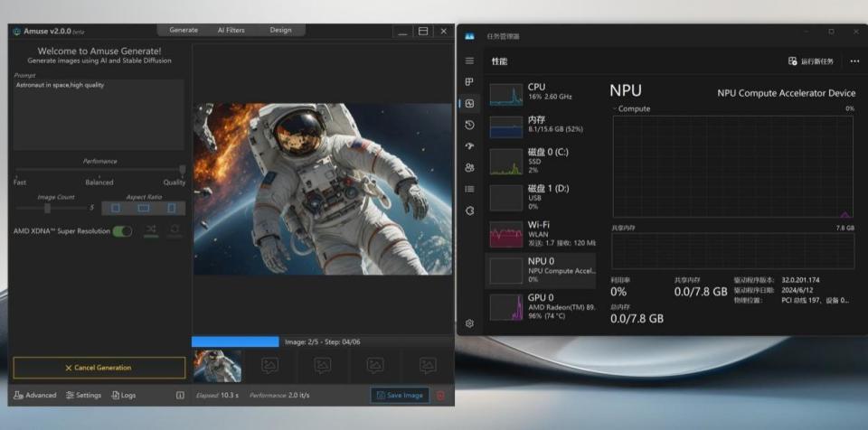Select landscape aspect ratio option
This screenshot has height=430, width=868.
(x=144, y=209)
